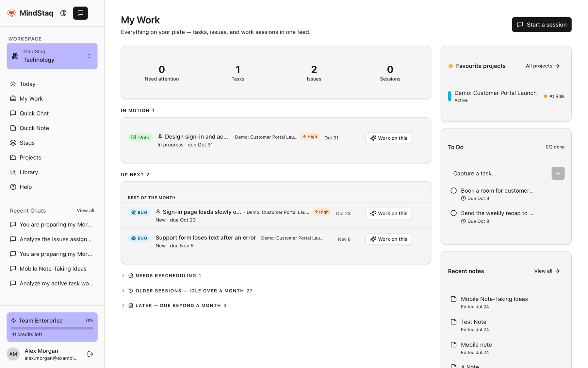Open Library in the sidebar
The height and width of the screenshot is (368, 588).
[52, 172]
